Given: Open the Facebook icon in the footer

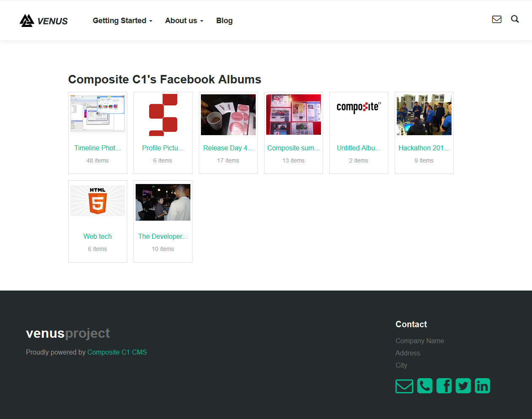Looking at the screenshot, I should (444, 386).
